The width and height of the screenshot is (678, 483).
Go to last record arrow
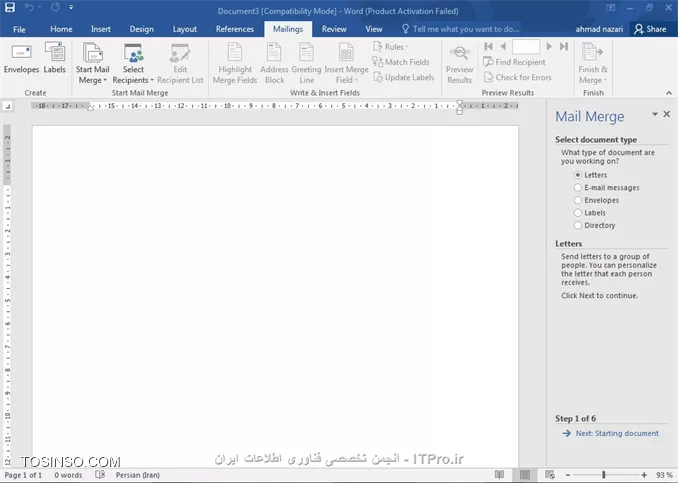(563, 46)
